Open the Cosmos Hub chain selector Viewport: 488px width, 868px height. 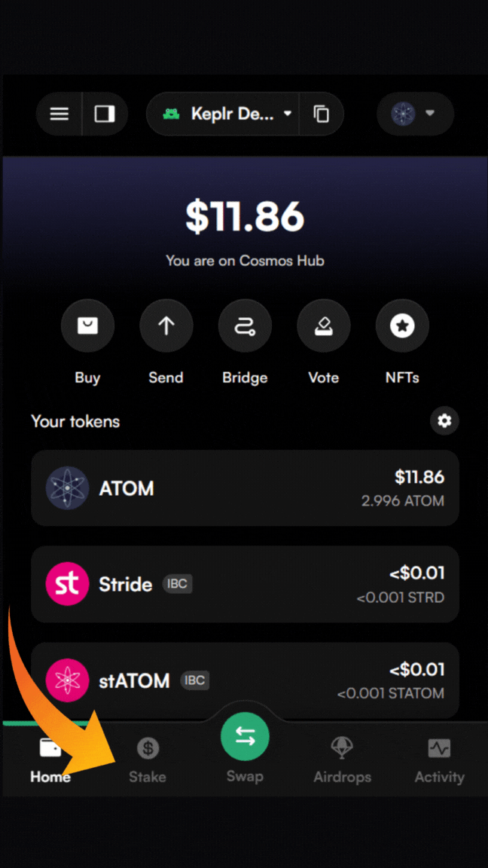pyautogui.click(x=414, y=114)
